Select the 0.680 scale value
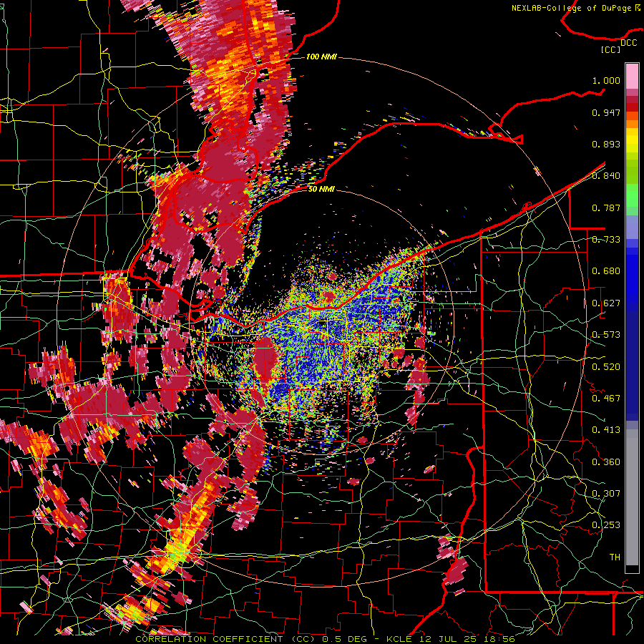 coord(606,271)
